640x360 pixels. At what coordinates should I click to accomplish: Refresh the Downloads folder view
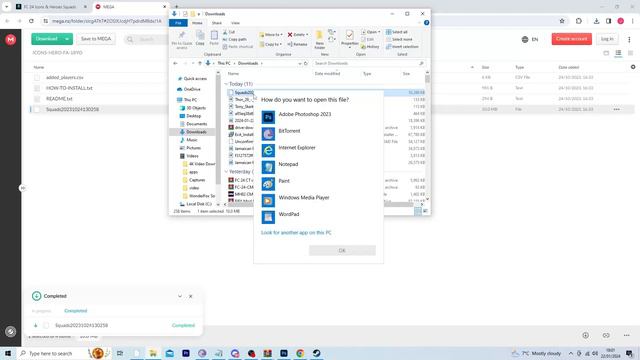[x=306, y=63]
